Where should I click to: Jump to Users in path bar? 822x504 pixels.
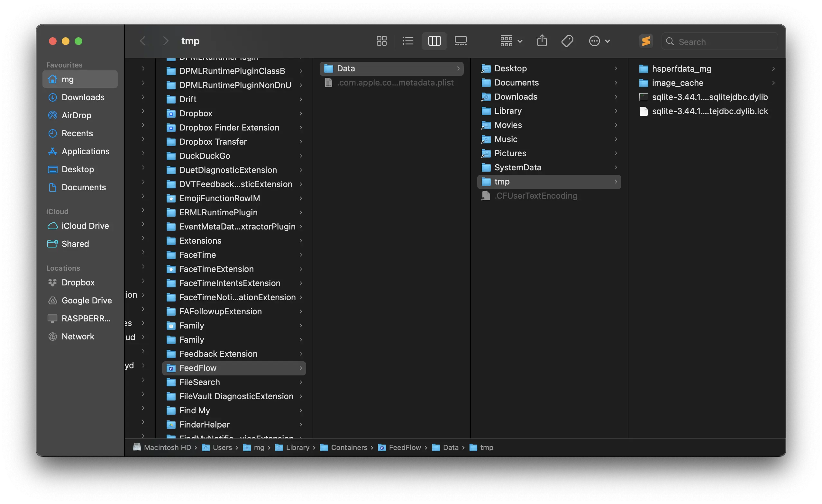217,448
